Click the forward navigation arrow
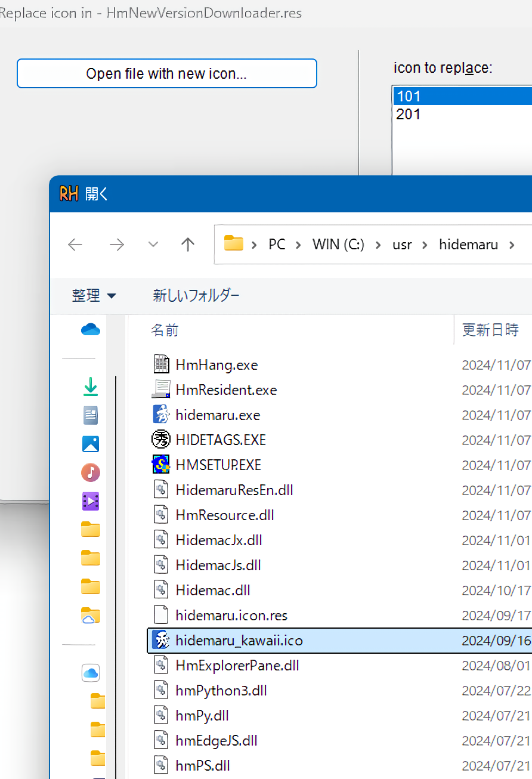 pos(117,245)
